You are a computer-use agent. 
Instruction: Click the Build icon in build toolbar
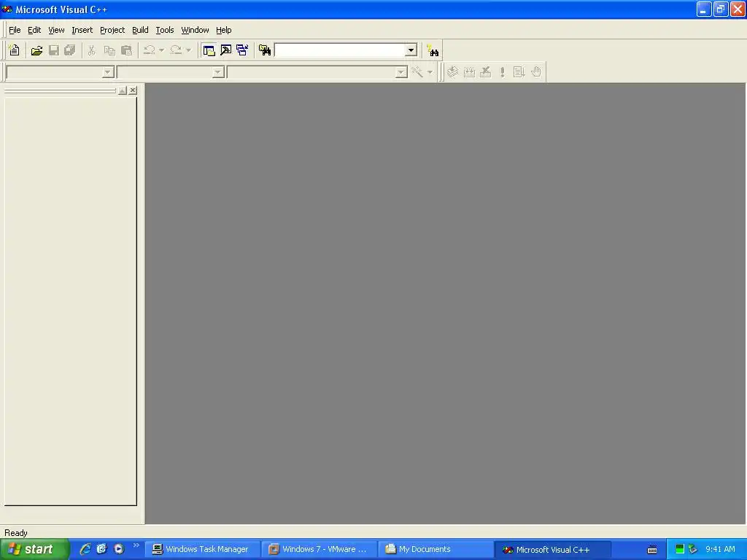(x=469, y=72)
